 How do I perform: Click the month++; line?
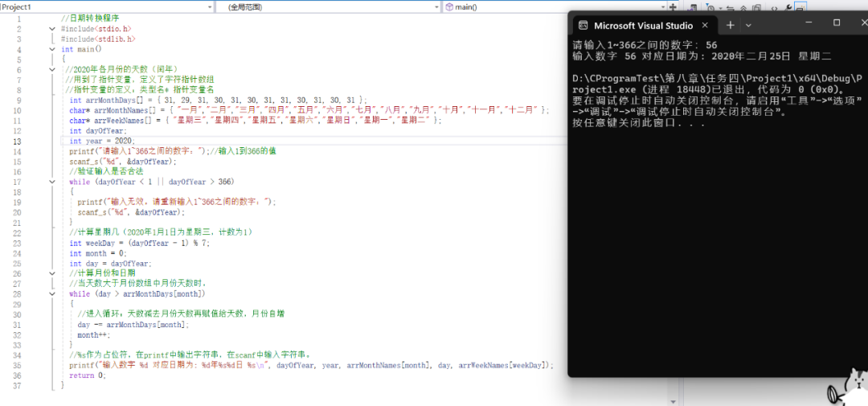coord(93,334)
